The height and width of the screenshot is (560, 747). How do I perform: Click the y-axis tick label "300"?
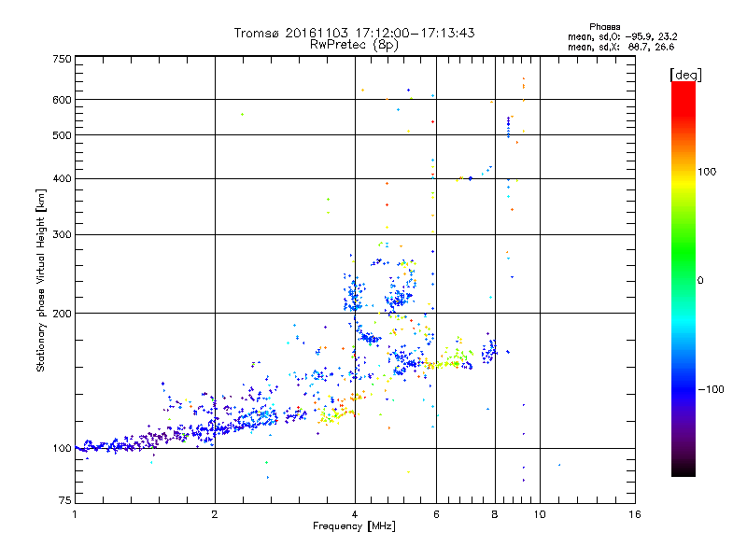point(62,235)
